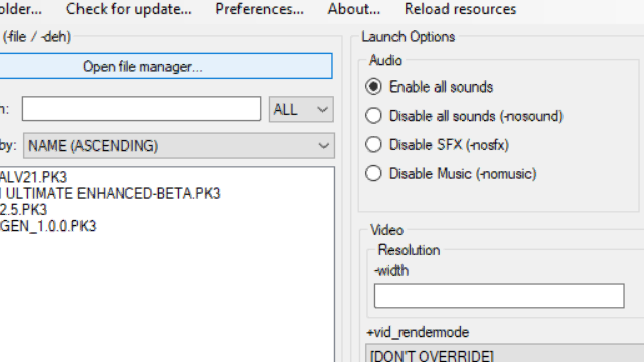Image resolution: width=644 pixels, height=362 pixels.
Task: Click Reload resources in the menu bar
Action: [460, 9]
